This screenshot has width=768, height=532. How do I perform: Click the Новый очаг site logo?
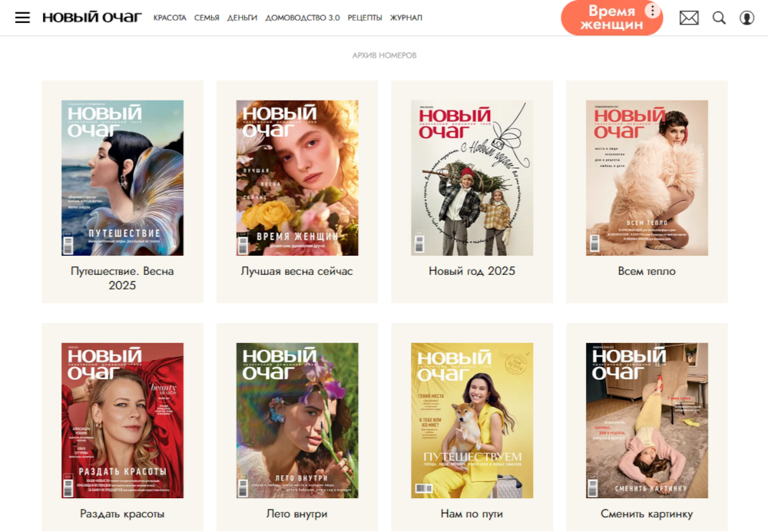tap(92, 18)
